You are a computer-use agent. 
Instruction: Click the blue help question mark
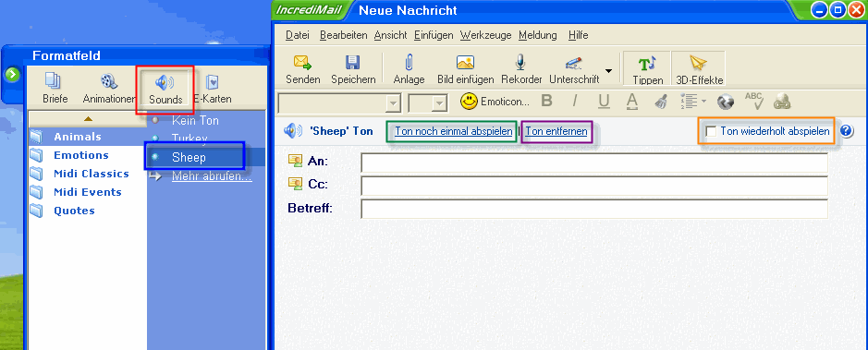(x=847, y=131)
